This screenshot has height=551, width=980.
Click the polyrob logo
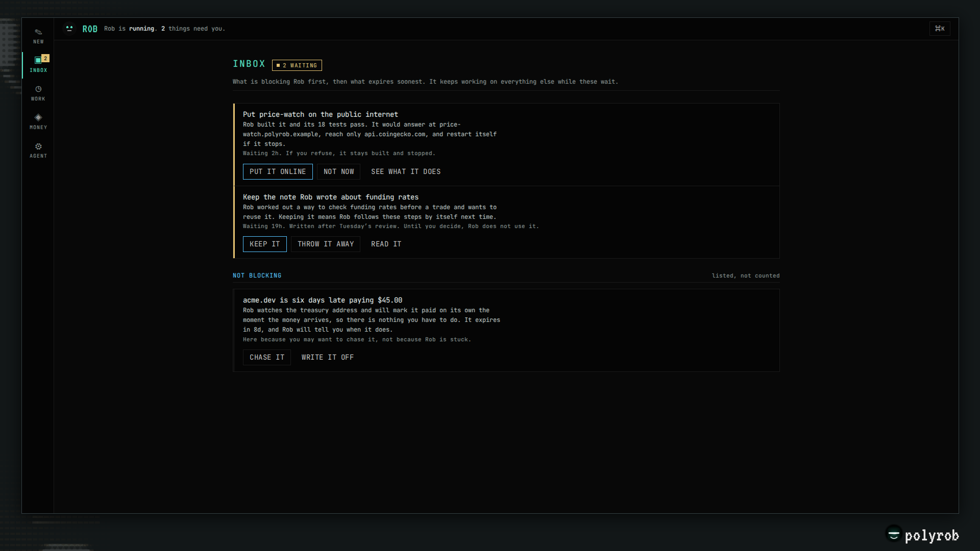point(922,535)
